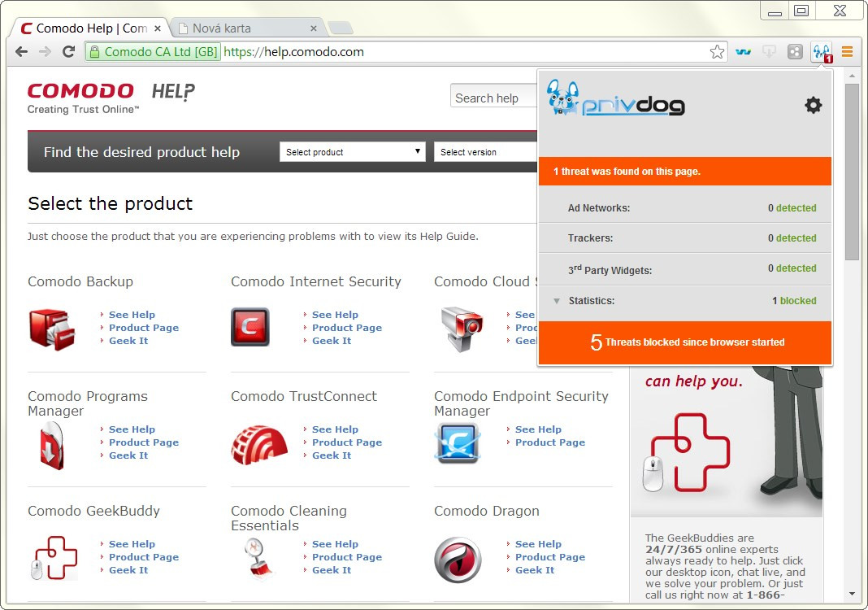Click 5 Threats blocked since browser started
868x610 pixels.
tap(685, 342)
